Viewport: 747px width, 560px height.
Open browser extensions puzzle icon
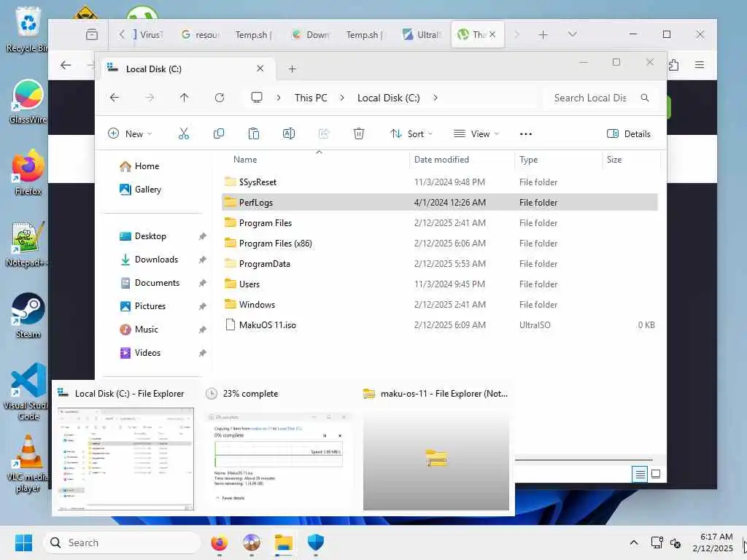click(673, 65)
